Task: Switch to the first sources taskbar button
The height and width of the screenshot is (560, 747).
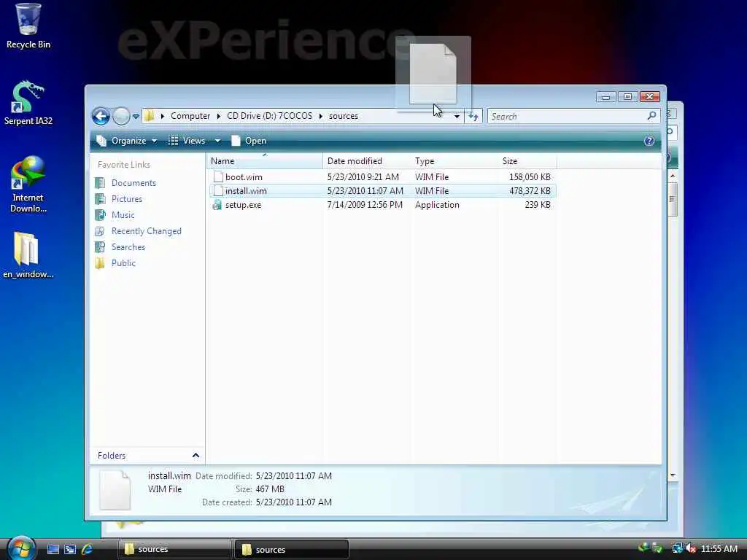Action: tap(174, 550)
